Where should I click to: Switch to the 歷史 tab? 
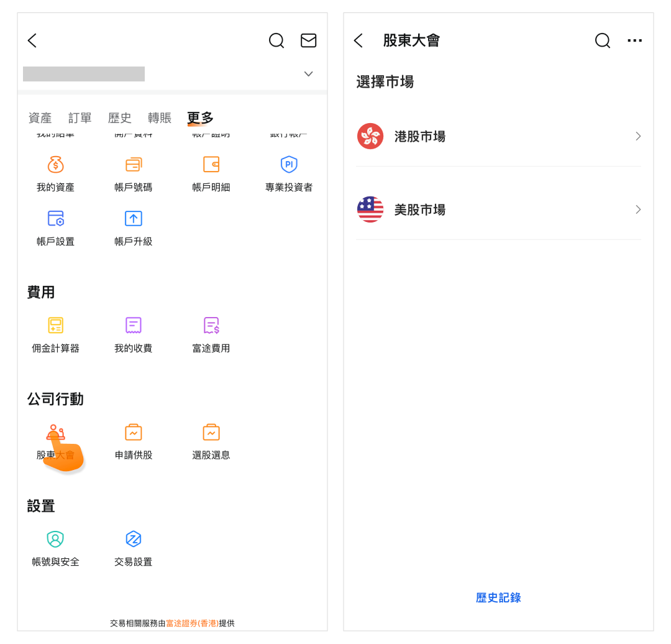click(119, 118)
